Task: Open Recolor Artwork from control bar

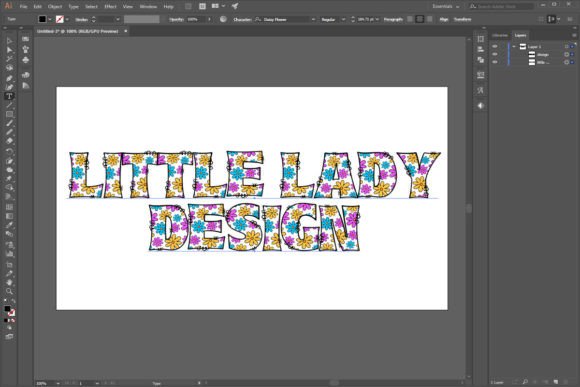Action: click(x=223, y=19)
